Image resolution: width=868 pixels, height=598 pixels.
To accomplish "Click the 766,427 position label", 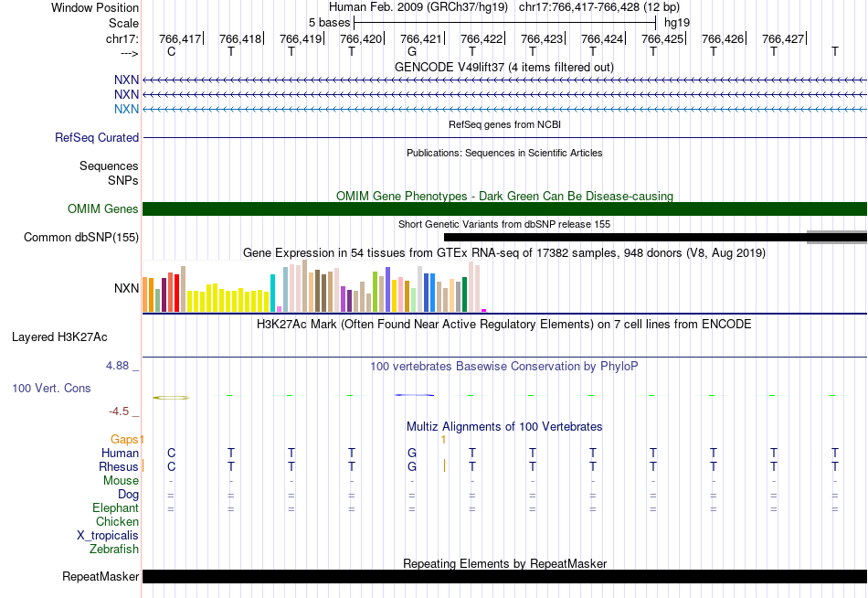I will [x=783, y=38].
